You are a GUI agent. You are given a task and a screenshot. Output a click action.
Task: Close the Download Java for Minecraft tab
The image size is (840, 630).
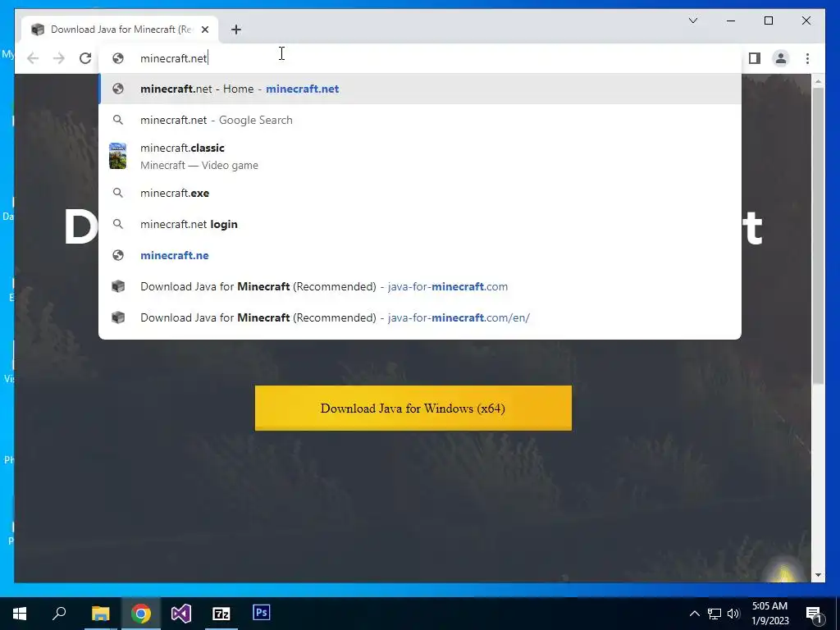(204, 30)
